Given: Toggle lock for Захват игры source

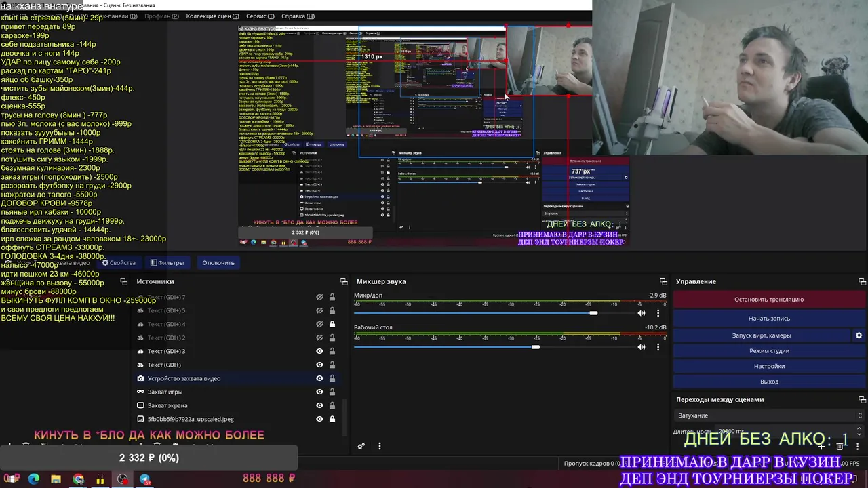Looking at the screenshot, I should click(x=332, y=392).
